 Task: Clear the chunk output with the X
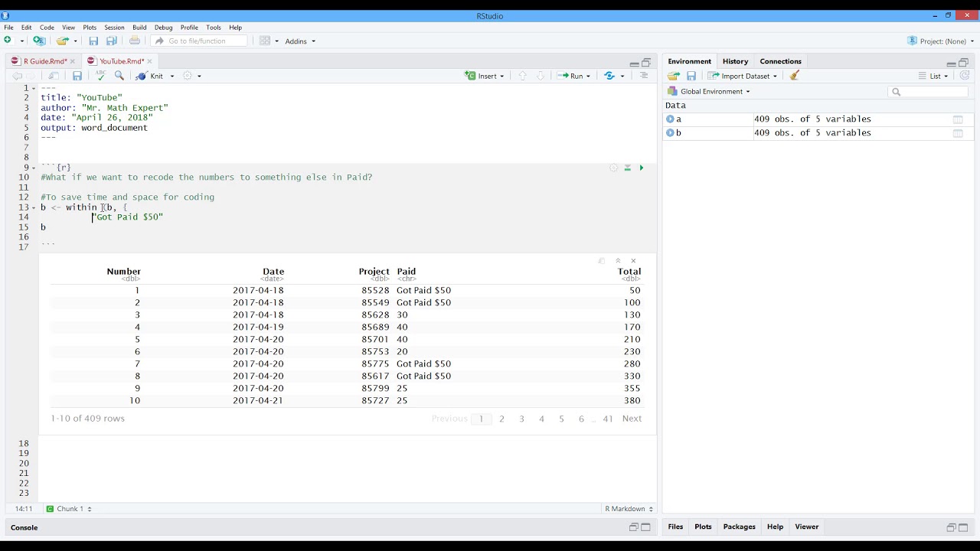click(633, 261)
